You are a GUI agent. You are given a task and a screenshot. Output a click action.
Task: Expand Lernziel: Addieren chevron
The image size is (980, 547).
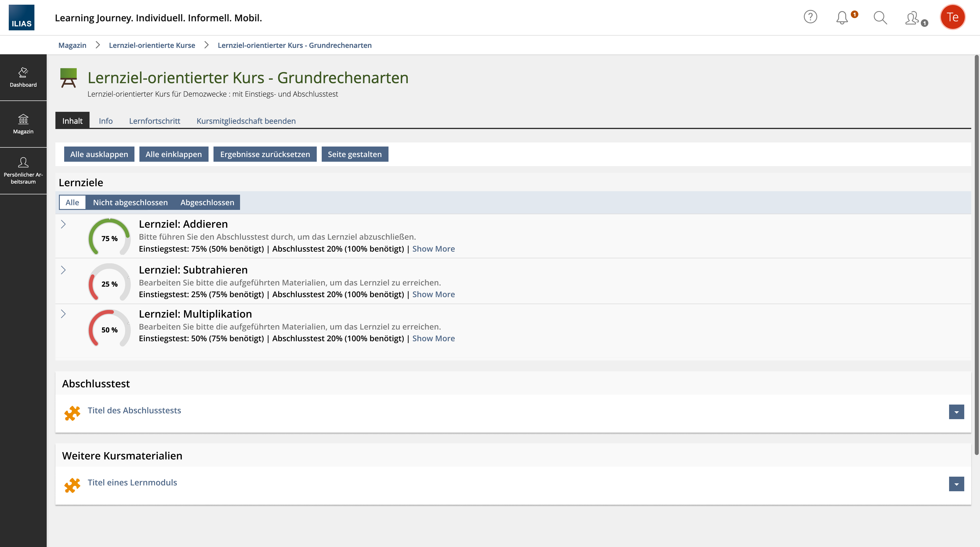[64, 224]
